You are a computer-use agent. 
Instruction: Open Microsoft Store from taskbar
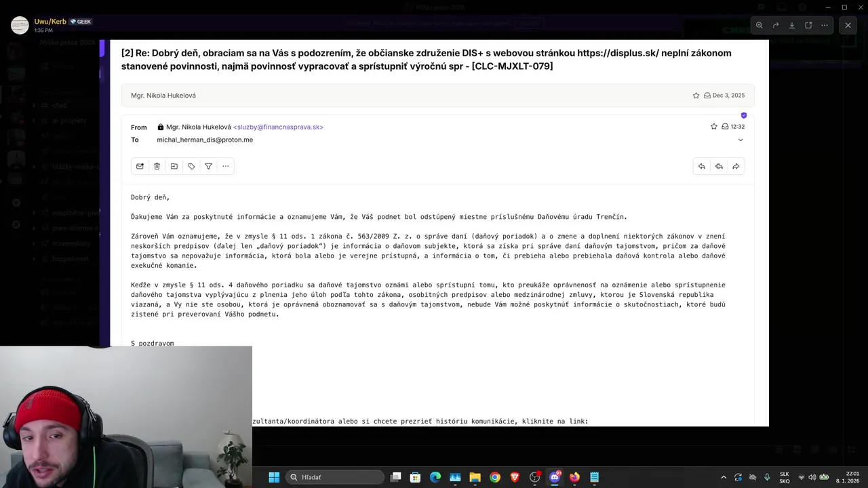pos(416,477)
